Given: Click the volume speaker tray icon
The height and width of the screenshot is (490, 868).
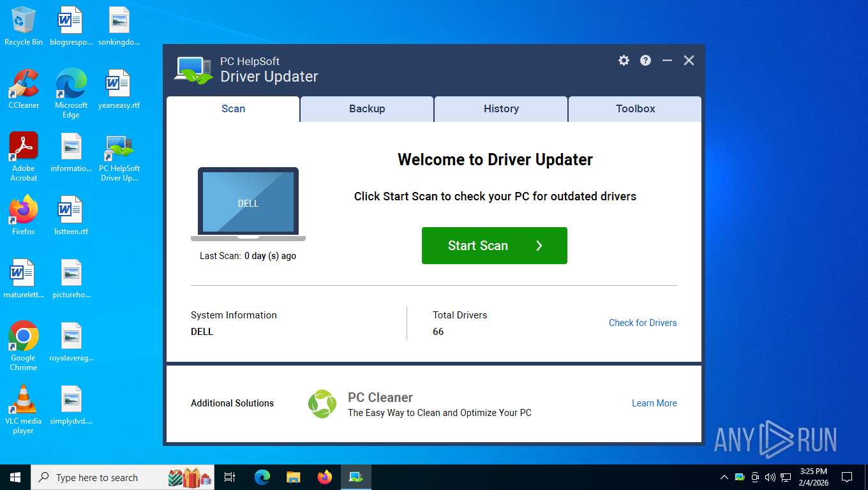Looking at the screenshot, I should point(770,477).
